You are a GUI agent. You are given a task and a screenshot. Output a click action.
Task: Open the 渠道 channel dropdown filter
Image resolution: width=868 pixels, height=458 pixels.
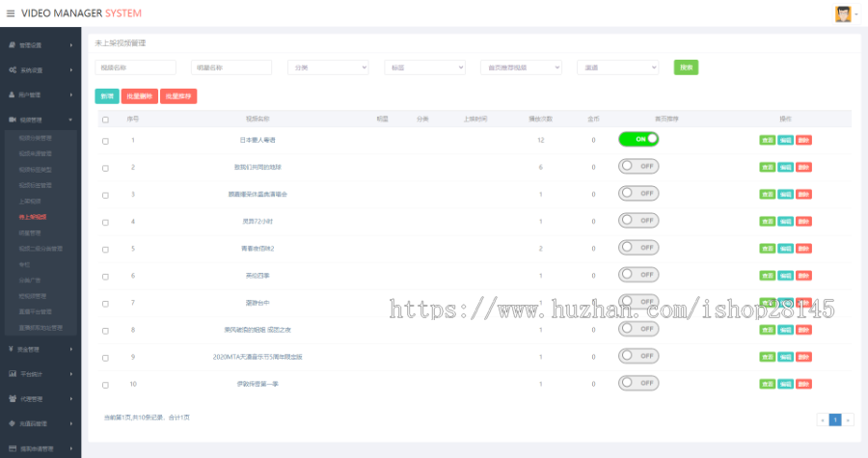[618, 67]
